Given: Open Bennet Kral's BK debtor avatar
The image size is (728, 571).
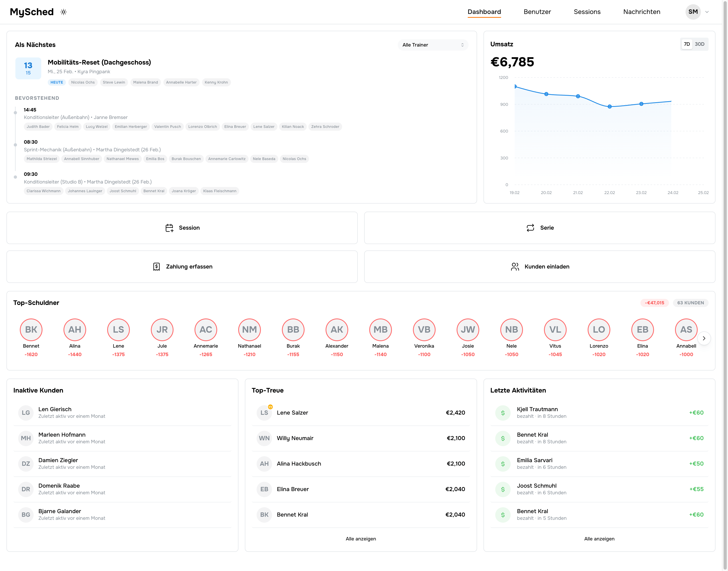Looking at the screenshot, I should coord(31,330).
